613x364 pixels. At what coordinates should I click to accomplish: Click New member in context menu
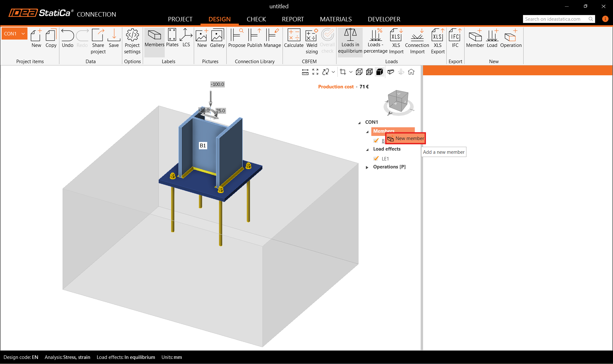[x=406, y=138]
